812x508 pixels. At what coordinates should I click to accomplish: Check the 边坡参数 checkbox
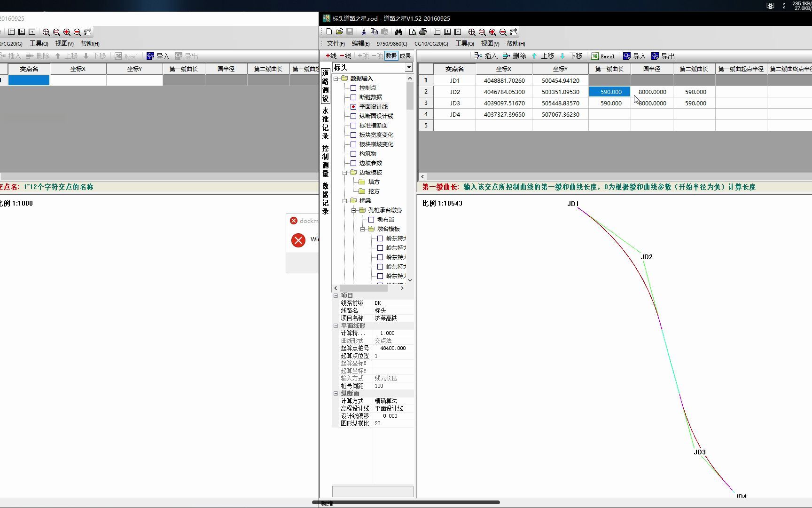[353, 163]
